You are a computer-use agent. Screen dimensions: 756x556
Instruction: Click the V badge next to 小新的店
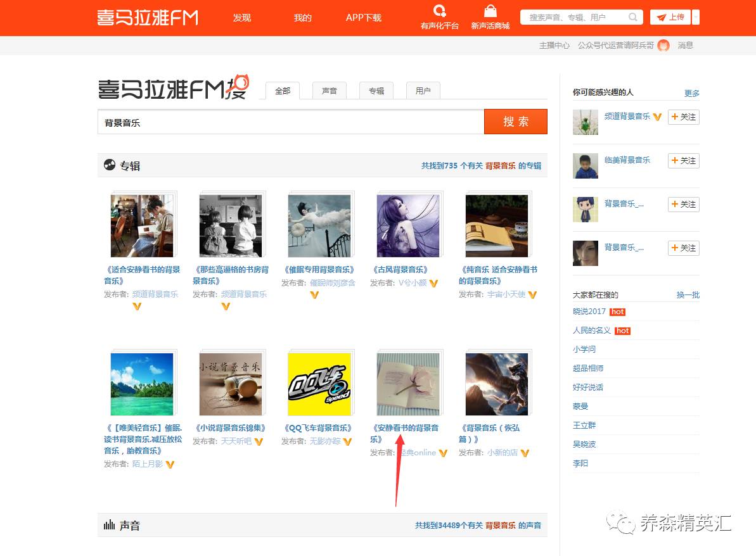pyautogui.click(x=525, y=453)
